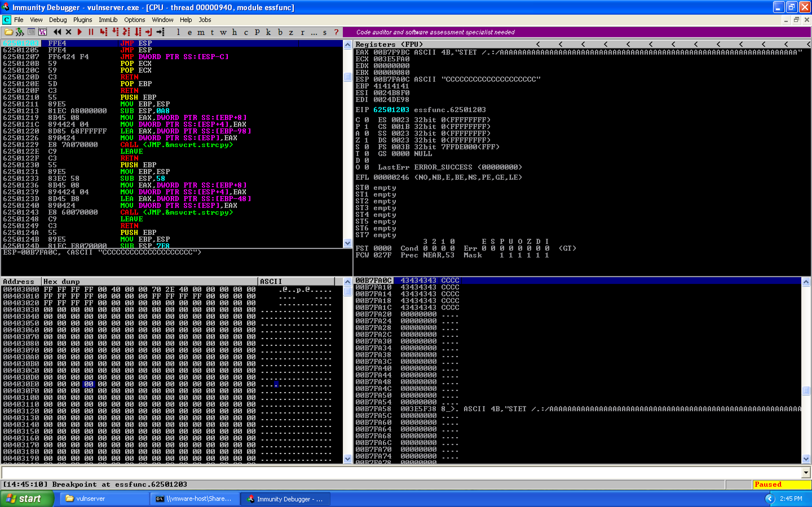Open the Plugins menu
The image size is (812, 507).
pyautogui.click(x=83, y=20)
